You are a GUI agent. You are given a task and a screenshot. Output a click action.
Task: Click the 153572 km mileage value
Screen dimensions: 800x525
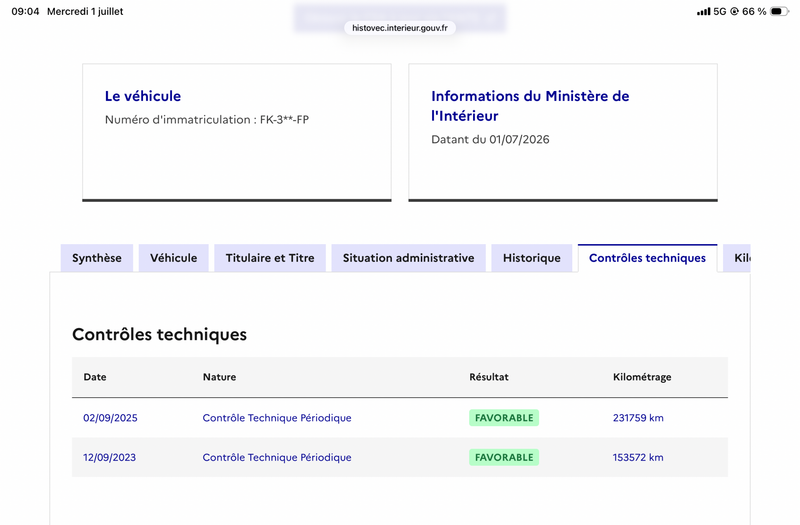[x=638, y=457]
